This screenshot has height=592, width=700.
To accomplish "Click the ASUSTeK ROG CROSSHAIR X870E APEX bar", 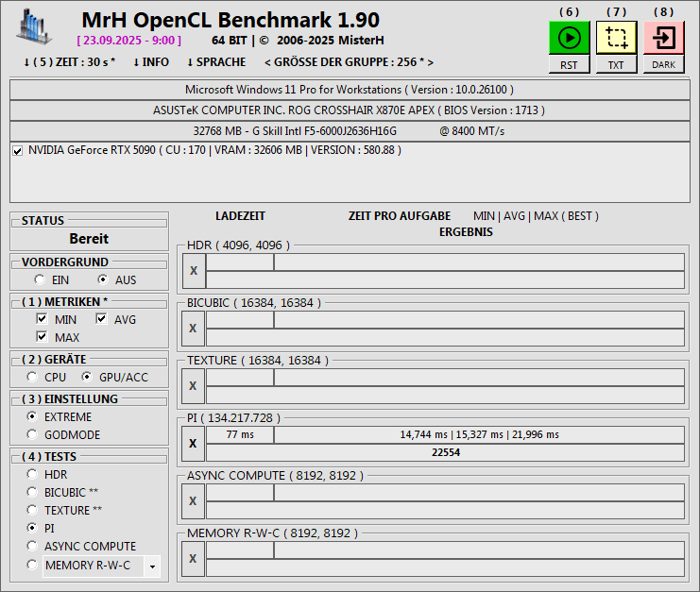I will coord(350,110).
